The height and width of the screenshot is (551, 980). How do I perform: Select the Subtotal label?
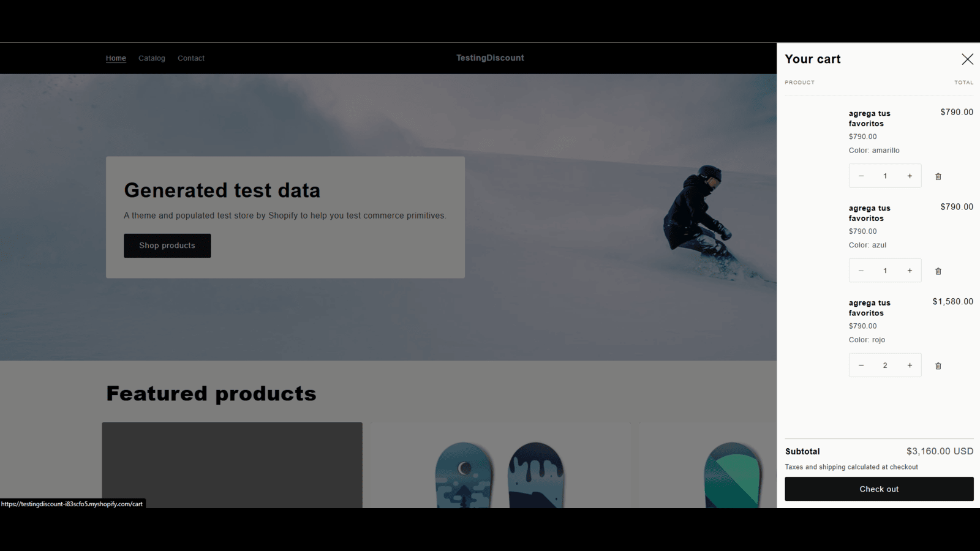pyautogui.click(x=802, y=452)
